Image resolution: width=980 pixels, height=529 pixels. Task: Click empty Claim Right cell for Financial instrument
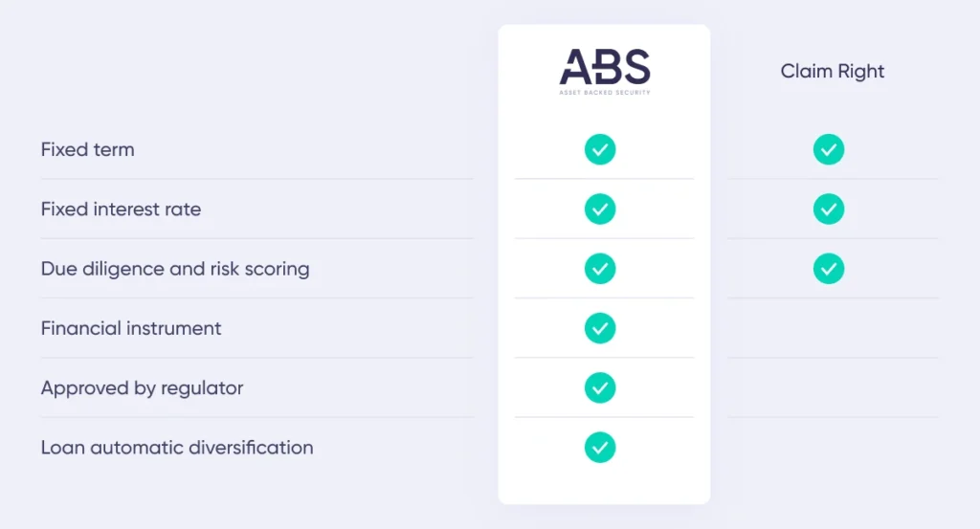(833, 328)
